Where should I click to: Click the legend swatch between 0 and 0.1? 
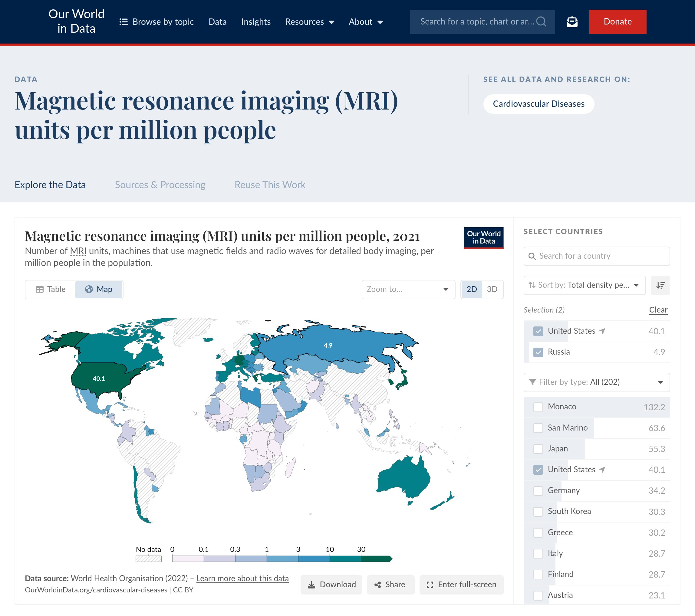pyautogui.click(x=188, y=559)
